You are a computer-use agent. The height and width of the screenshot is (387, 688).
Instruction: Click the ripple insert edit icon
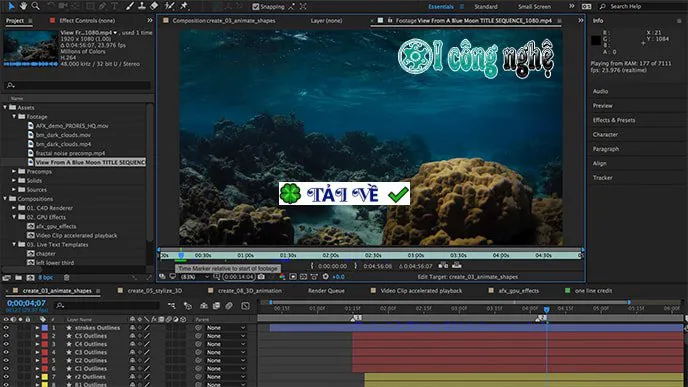(x=444, y=265)
